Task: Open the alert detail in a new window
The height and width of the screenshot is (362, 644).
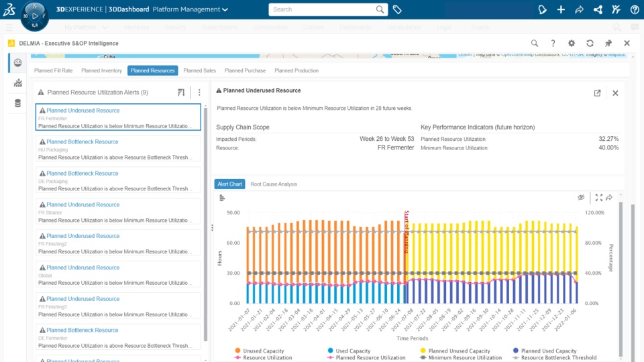Action: (x=597, y=93)
